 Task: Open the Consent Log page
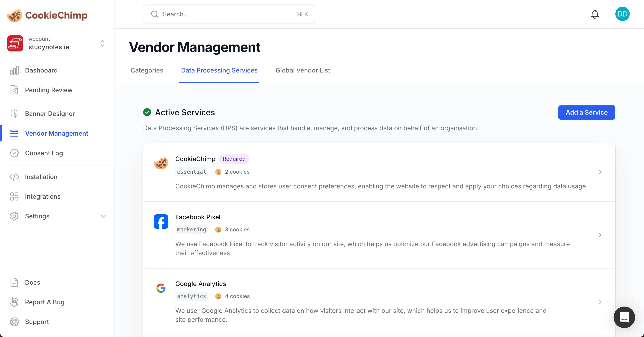tap(44, 153)
